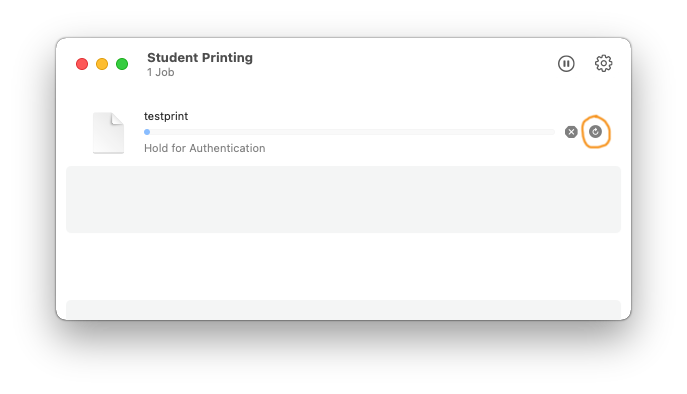687x394 pixels.
Task: Pause the Student Printing queue
Action: [x=566, y=64]
